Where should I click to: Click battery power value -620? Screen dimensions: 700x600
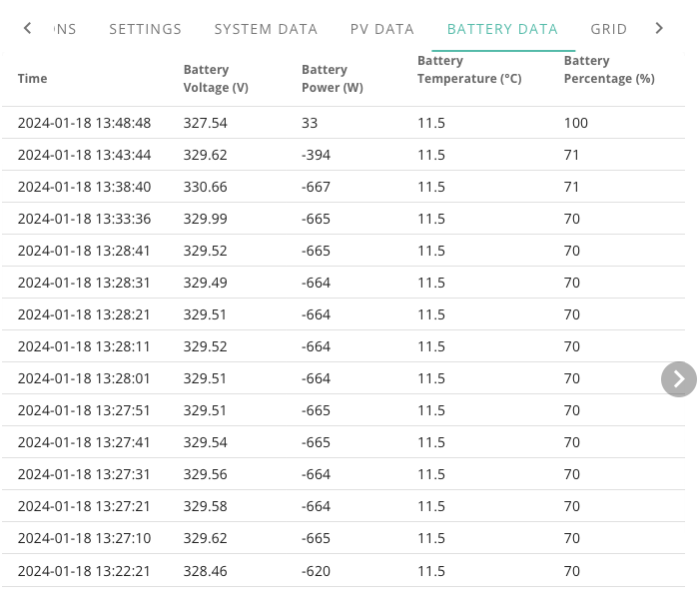[316, 571]
